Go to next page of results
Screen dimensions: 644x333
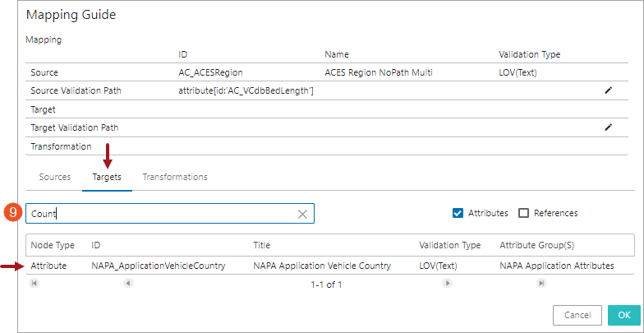click(x=447, y=284)
